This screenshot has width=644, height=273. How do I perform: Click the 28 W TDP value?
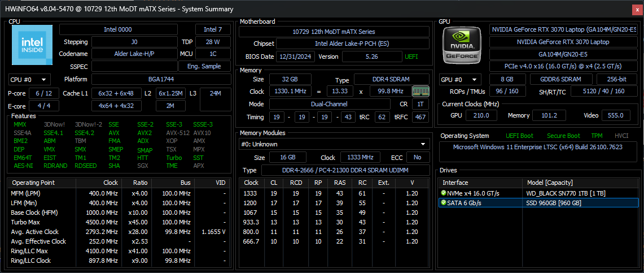(213, 42)
